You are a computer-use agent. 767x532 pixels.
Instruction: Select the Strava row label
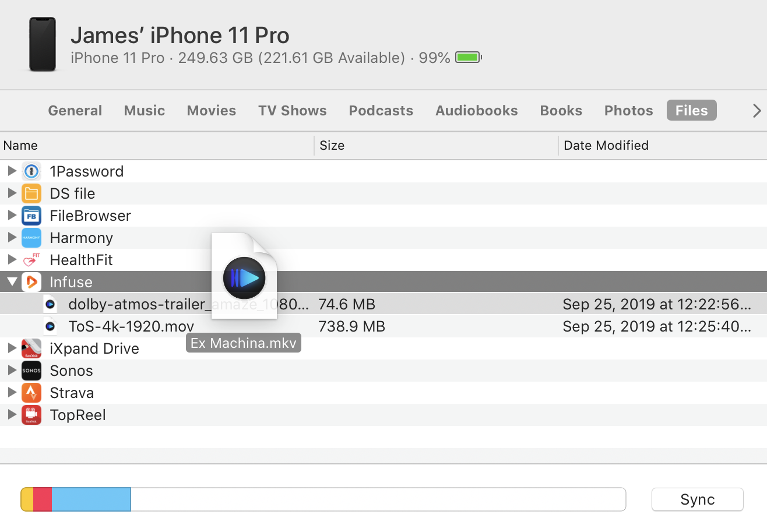72,393
